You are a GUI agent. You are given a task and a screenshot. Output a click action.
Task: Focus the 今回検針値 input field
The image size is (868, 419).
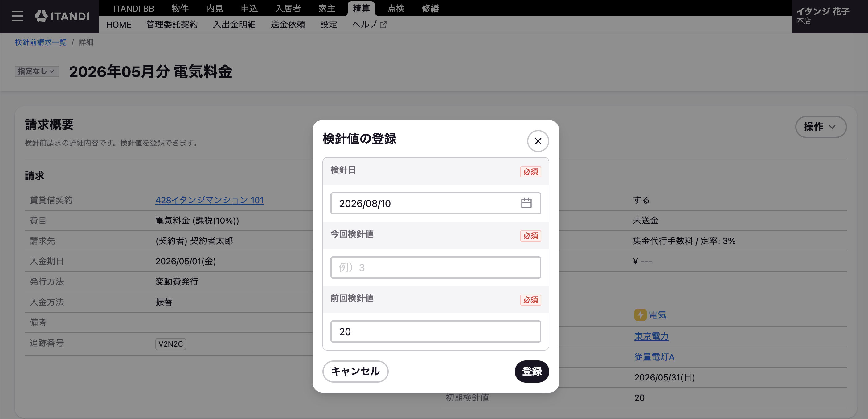(x=436, y=267)
